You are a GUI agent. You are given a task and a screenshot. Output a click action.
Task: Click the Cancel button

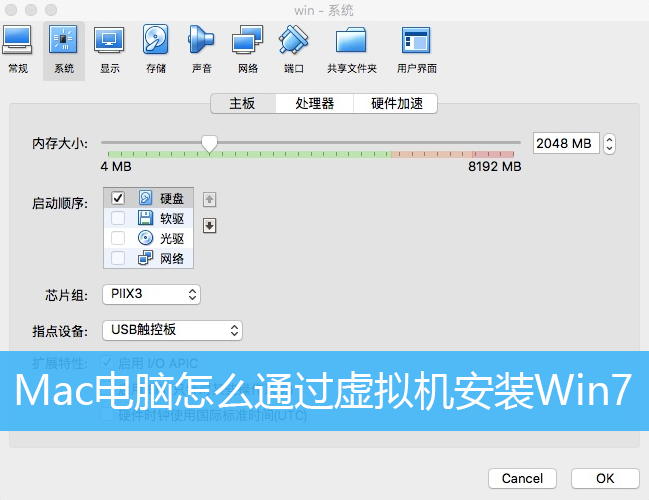tap(522, 478)
